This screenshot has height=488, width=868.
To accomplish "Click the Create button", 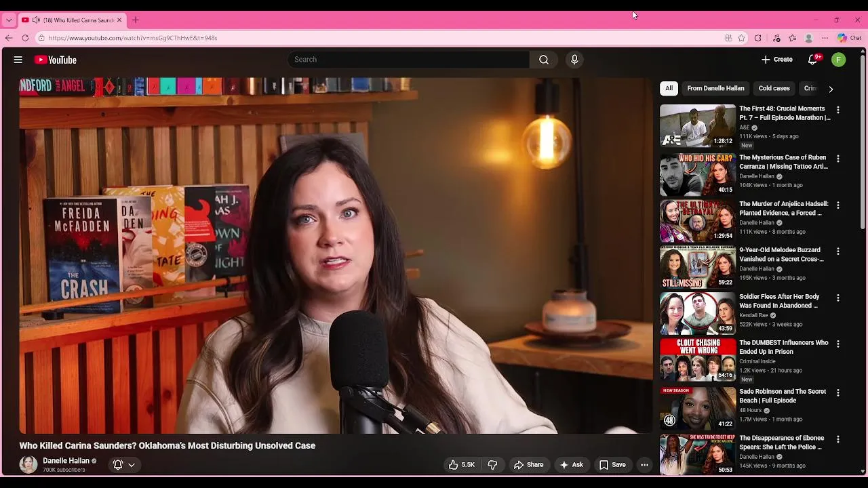I will click(776, 60).
